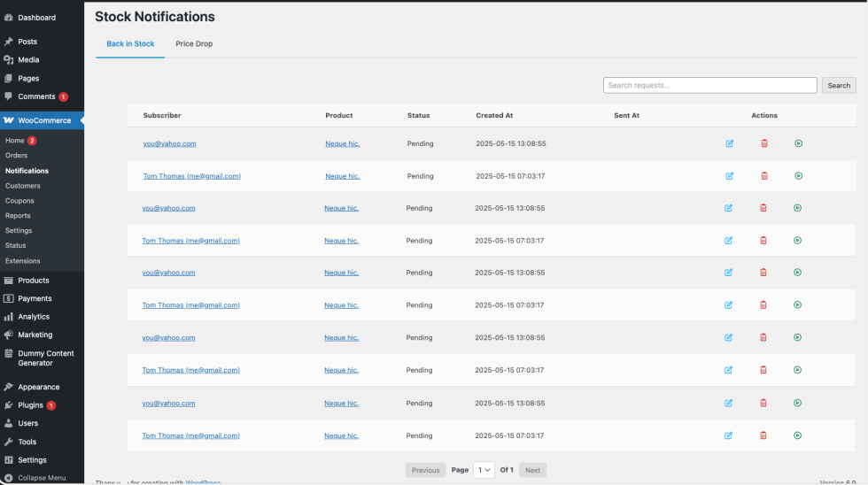This screenshot has width=868, height=485.
Task: Edit the first Tom Thomas request
Action: pyautogui.click(x=730, y=176)
